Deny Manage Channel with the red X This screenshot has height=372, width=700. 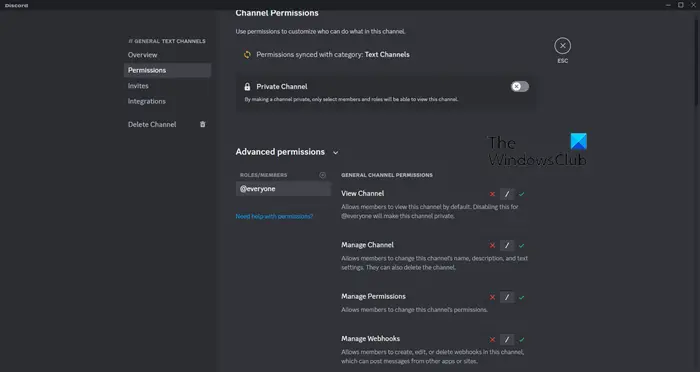[x=492, y=245]
